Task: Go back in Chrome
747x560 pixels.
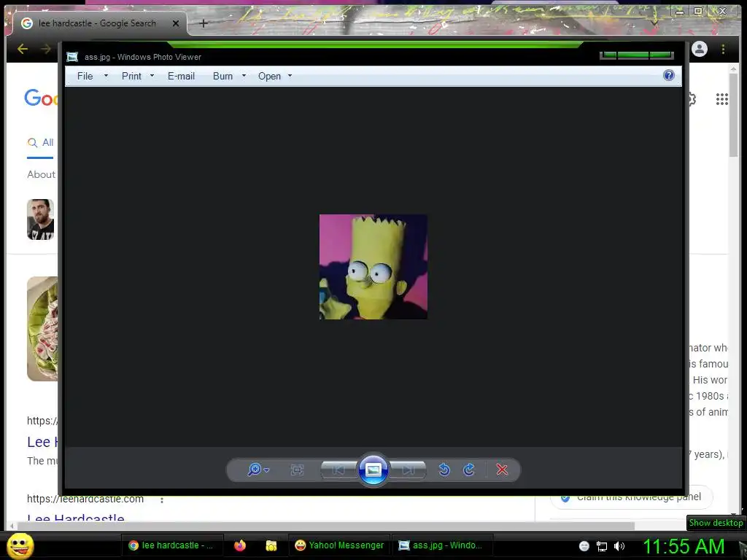Action: pos(23,49)
